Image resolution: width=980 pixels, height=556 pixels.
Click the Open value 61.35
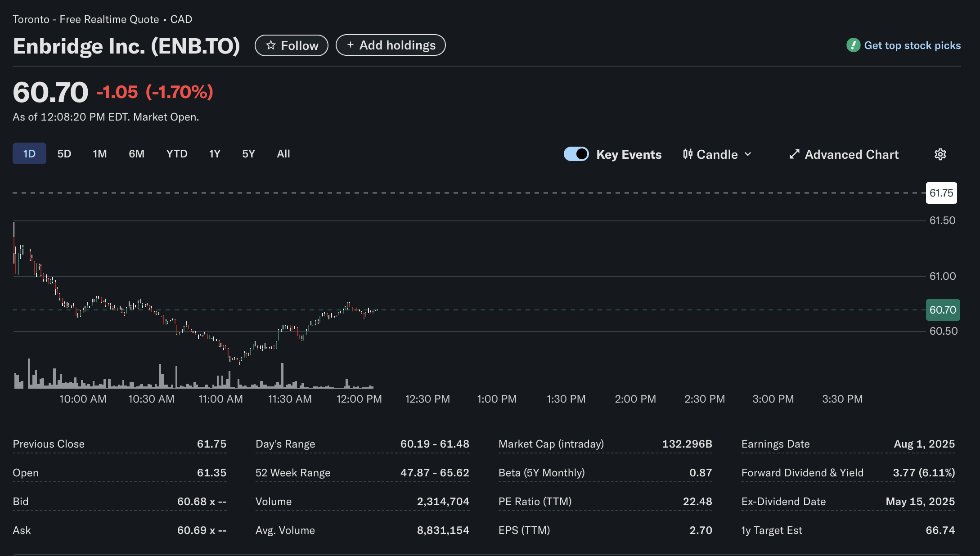212,473
